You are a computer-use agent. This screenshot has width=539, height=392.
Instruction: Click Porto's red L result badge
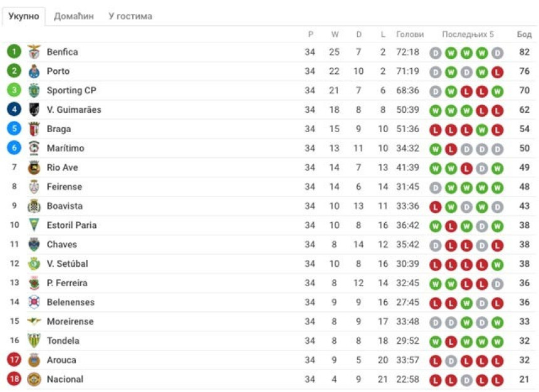pyautogui.click(x=498, y=72)
